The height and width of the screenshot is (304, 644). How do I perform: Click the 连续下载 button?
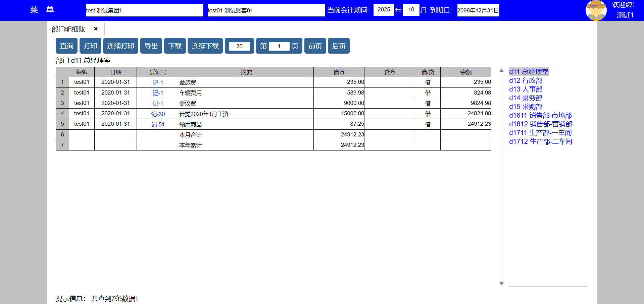[205, 46]
